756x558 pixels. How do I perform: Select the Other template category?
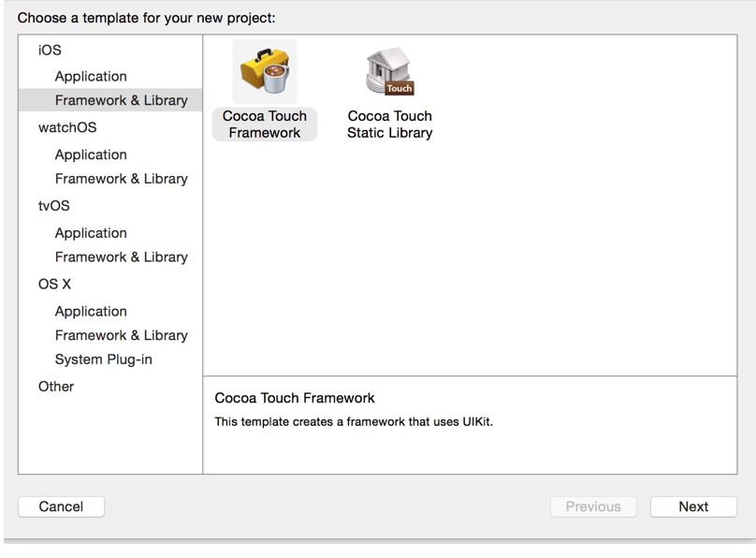coord(56,387)
